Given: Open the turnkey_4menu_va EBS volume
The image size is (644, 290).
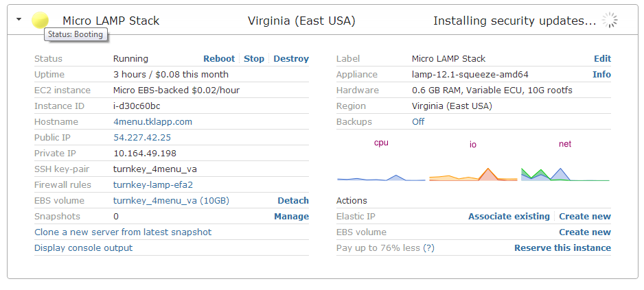Looking at the screenshot, I should coord(171,201).
